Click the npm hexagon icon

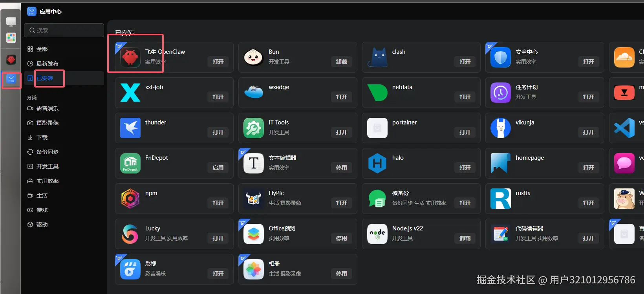[130, 199]
